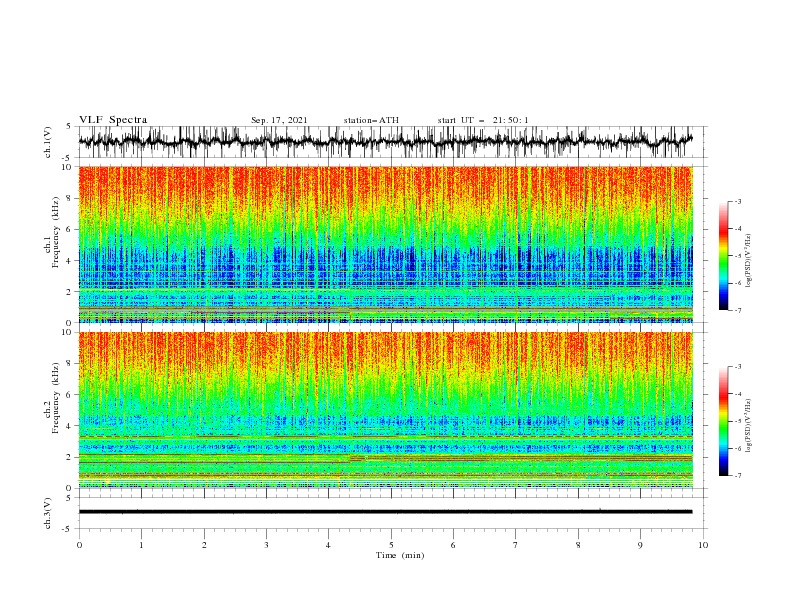Click the "9" tick on time axis
792x612 pixels.
point(640,545)
